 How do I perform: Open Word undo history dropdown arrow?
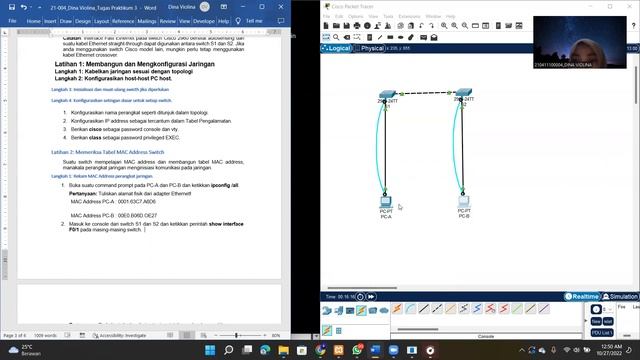pyautogui.click(x=31, y=7)
